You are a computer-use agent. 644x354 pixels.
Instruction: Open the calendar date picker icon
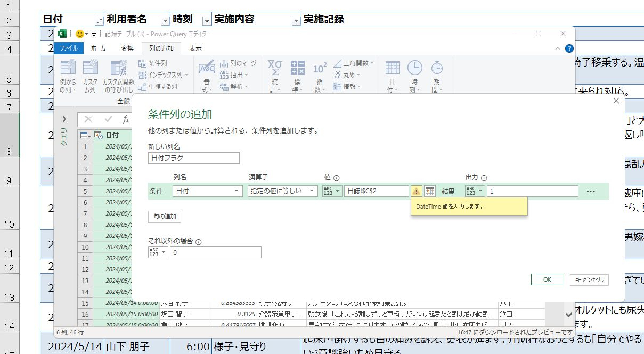point(430,191)
